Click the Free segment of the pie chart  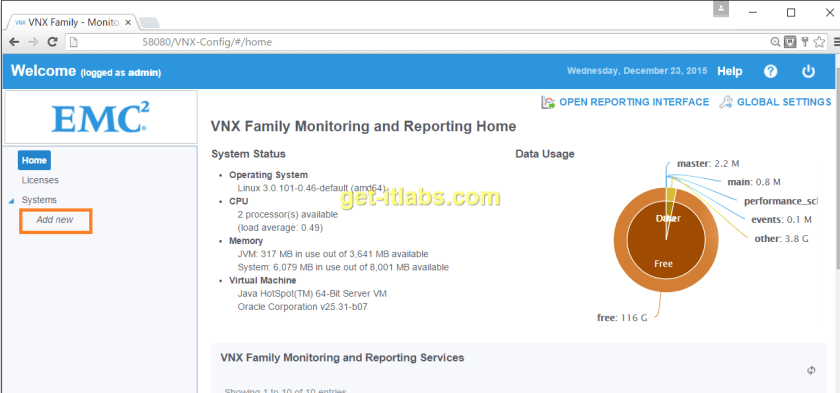(x=663, y=263)
